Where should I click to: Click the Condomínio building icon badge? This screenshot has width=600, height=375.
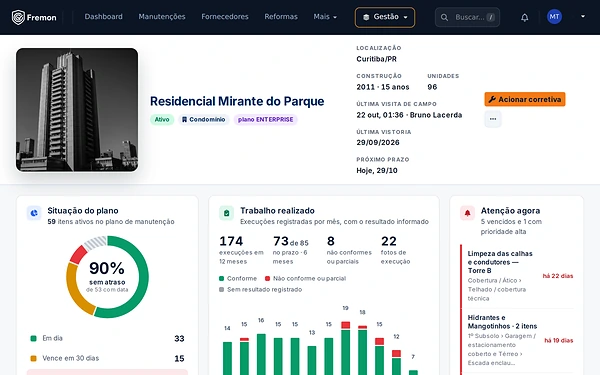coord(203,119)
